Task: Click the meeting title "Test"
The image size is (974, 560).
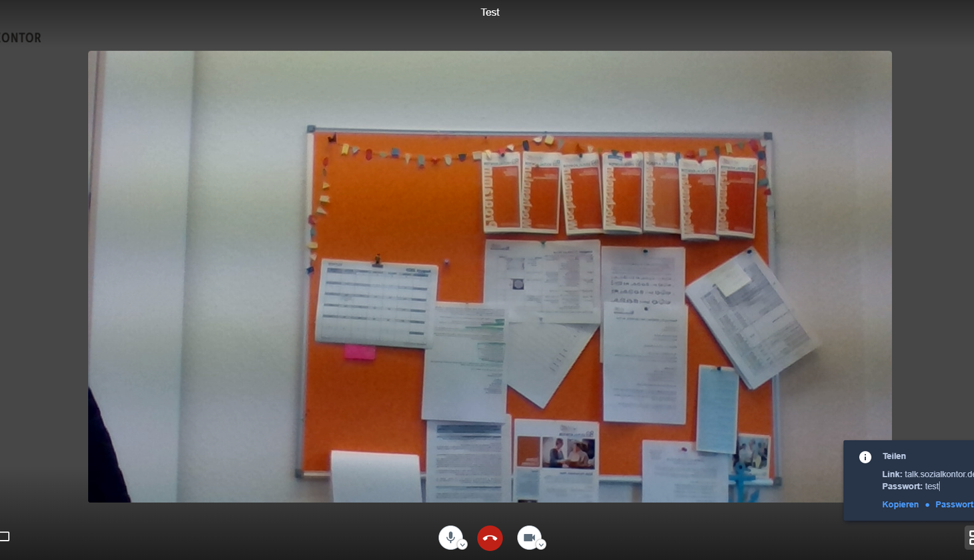Action: [490, 12]
